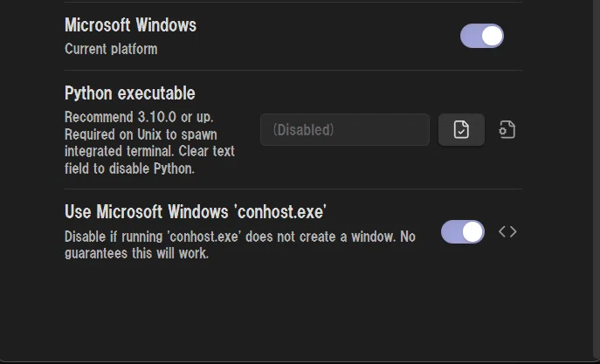Click the Required on Unix to spawn text

141,134
